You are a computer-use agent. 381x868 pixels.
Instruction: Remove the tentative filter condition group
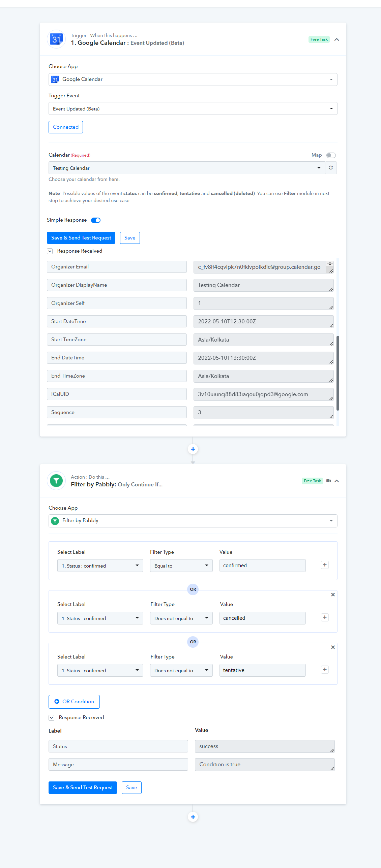333,647
